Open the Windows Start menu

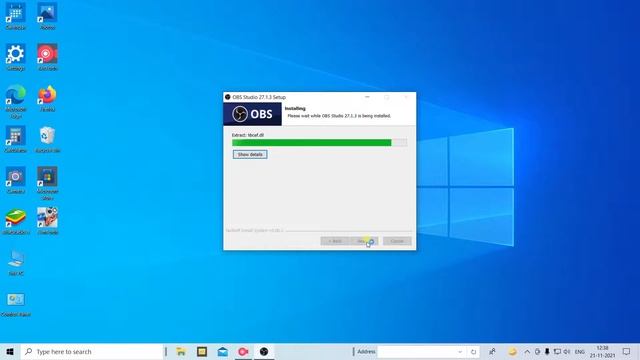tap(10, 351)
